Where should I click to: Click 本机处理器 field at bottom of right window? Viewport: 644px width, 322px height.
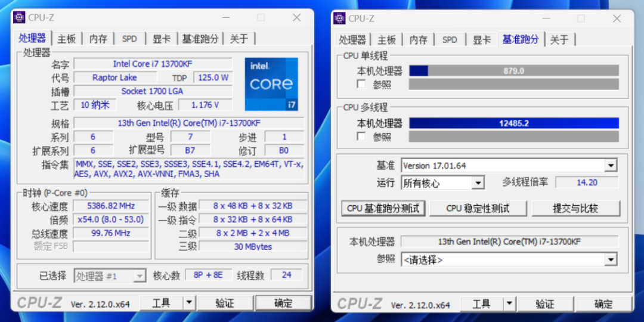[x=509, y=241]
